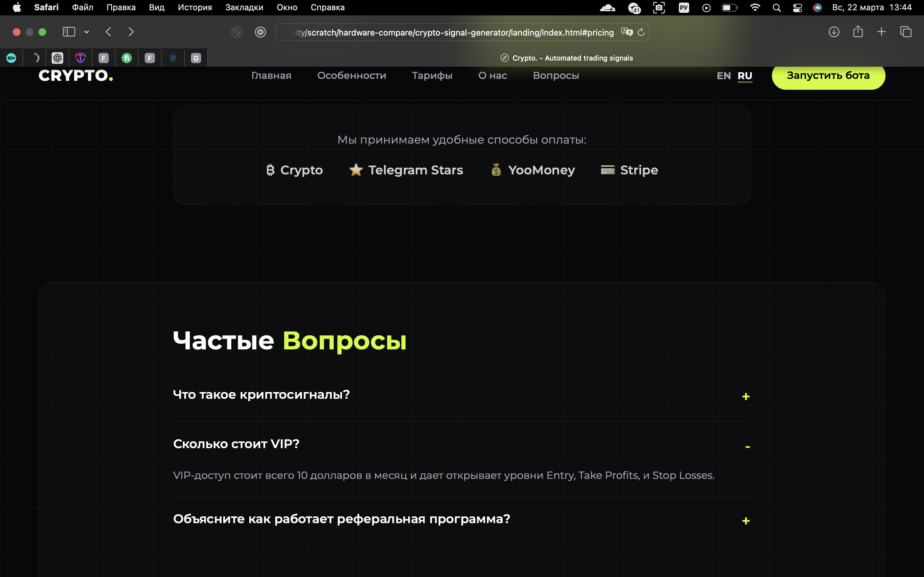This screenshot has height=577, width=924.
Task: Open new tab with plus icon
Action: pos(881,32)
